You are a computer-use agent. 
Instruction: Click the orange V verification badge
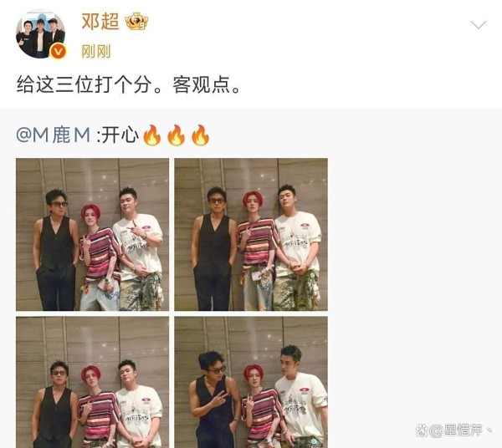pos(59,52)
